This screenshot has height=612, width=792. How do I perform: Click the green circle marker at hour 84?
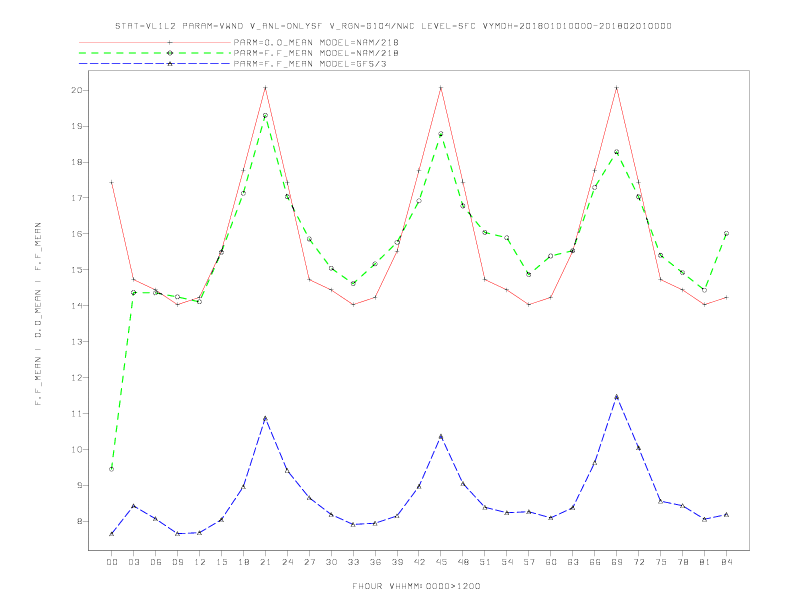click(x=726, y=234)
